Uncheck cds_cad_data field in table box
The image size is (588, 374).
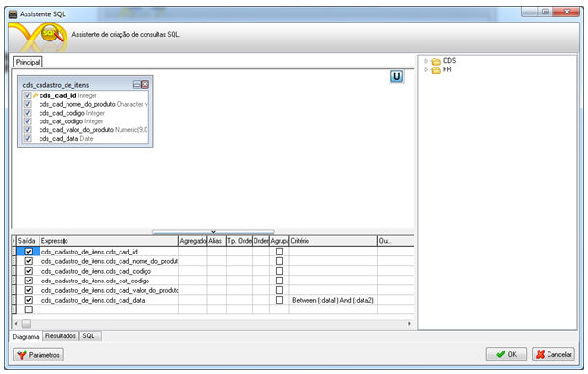point(27,139)
